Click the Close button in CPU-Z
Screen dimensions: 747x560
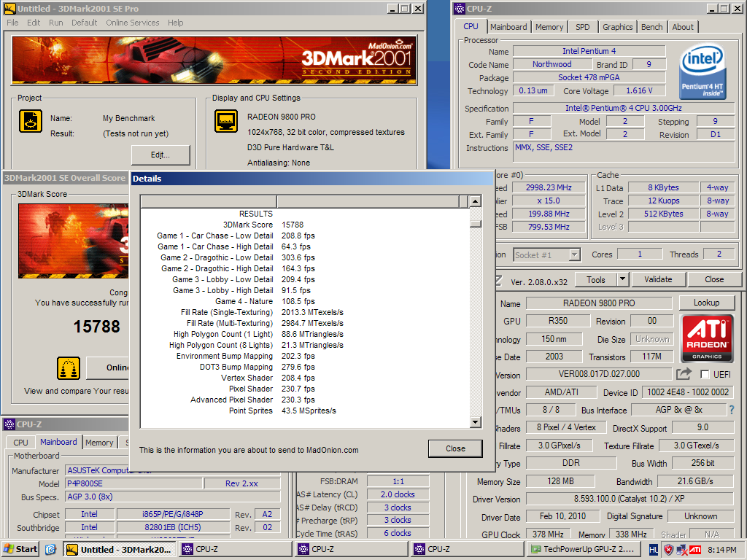click(714, 279)
